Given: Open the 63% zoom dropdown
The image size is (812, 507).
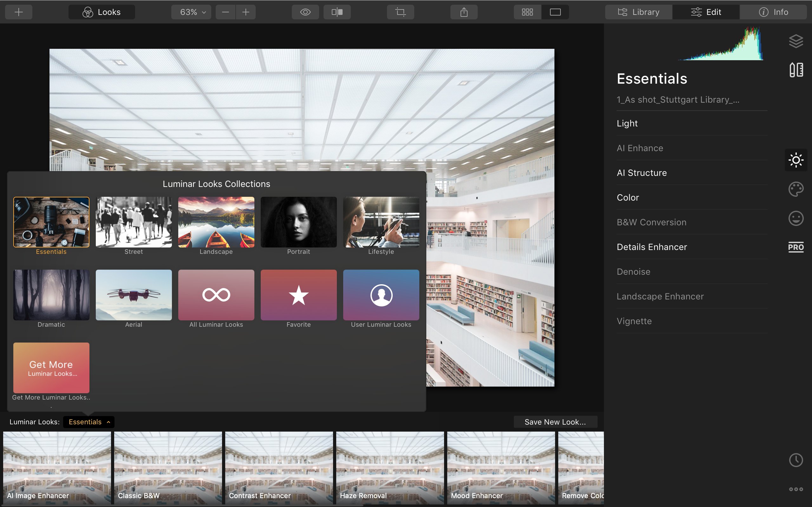Looking at the screenshot, I should pos(191,12).
